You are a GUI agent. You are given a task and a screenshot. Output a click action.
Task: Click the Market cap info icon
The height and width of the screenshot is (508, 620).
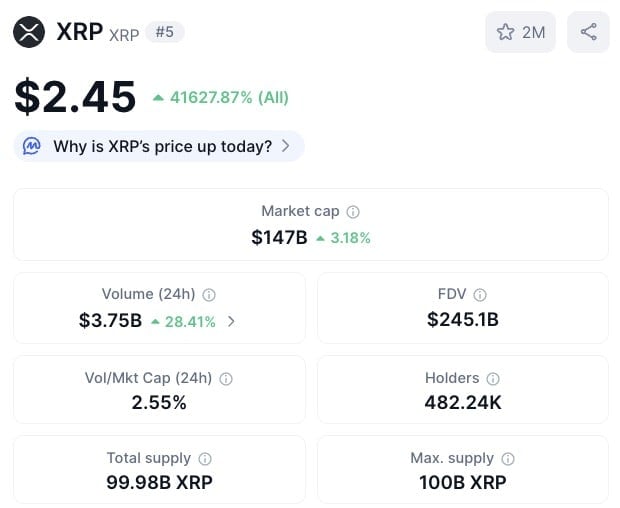pyautogui.click(x=353, y=212)
